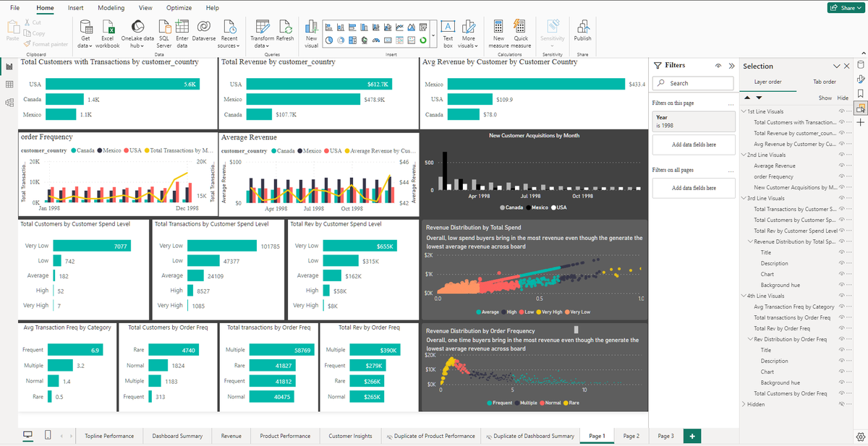The width and height of the screenshot is (868, 446).
Task: Collapse the Filters pane with double chevron
Action: point(731,65)
